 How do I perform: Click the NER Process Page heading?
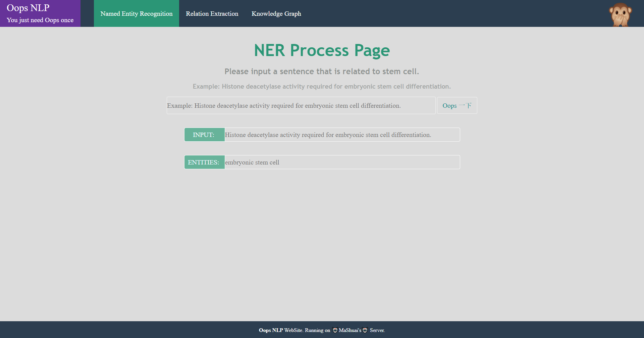coord(322,50)
